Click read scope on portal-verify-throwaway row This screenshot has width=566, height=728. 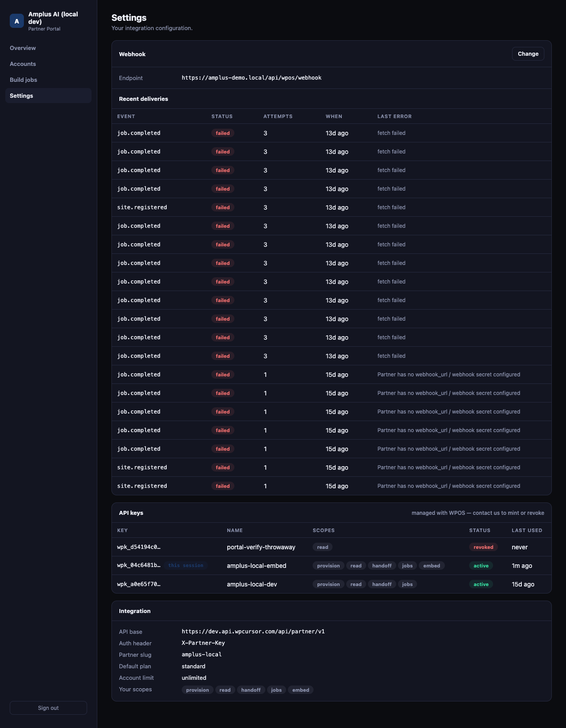323,547
